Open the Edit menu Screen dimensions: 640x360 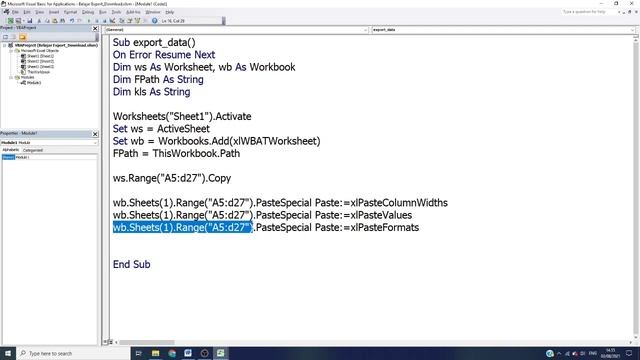click(x=27, y=12)
